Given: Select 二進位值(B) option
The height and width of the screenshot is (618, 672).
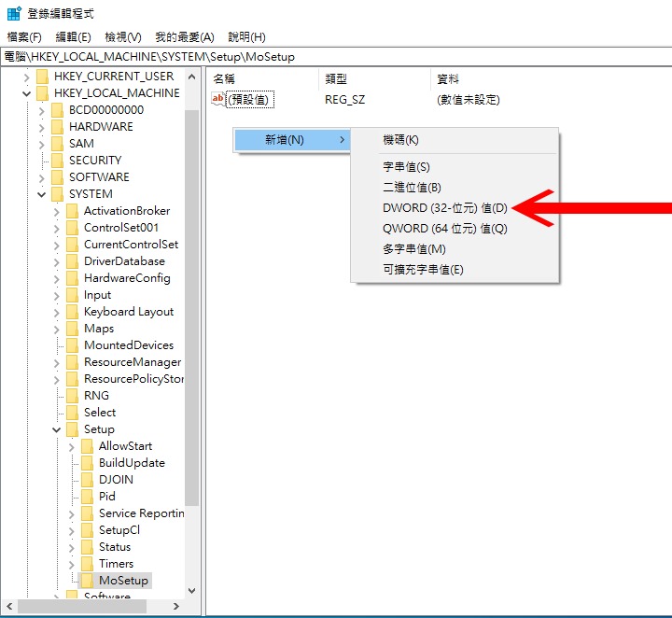Looking at the screenshot, I should pyautogui.click(x=412, y=188).
